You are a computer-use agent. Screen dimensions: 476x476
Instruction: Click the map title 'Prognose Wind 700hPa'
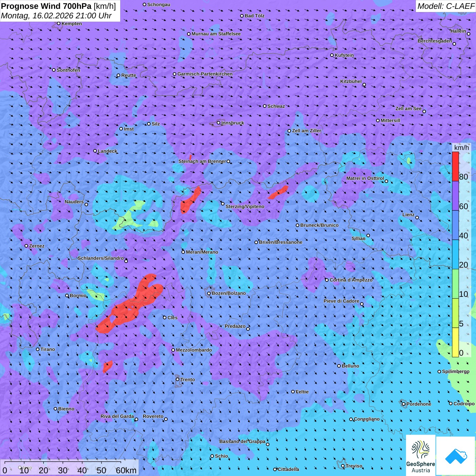[x=46, y=6]
